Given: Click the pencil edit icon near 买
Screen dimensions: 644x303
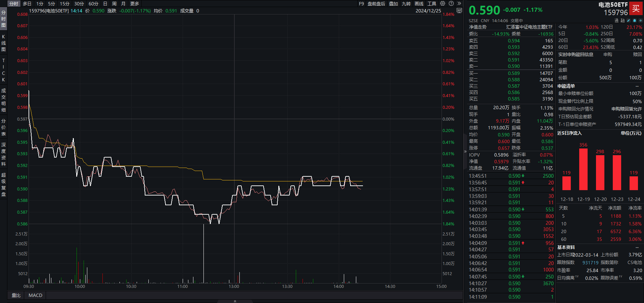Looking at the screenshot, I should click(629, 20).
